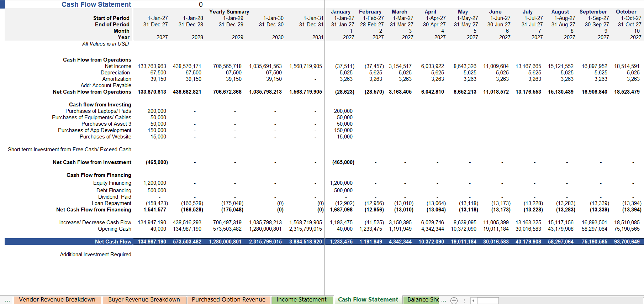Screen dimensions: 644x304
Task: Click the horizontal scrollbar thumb
Action: (488, 301)
